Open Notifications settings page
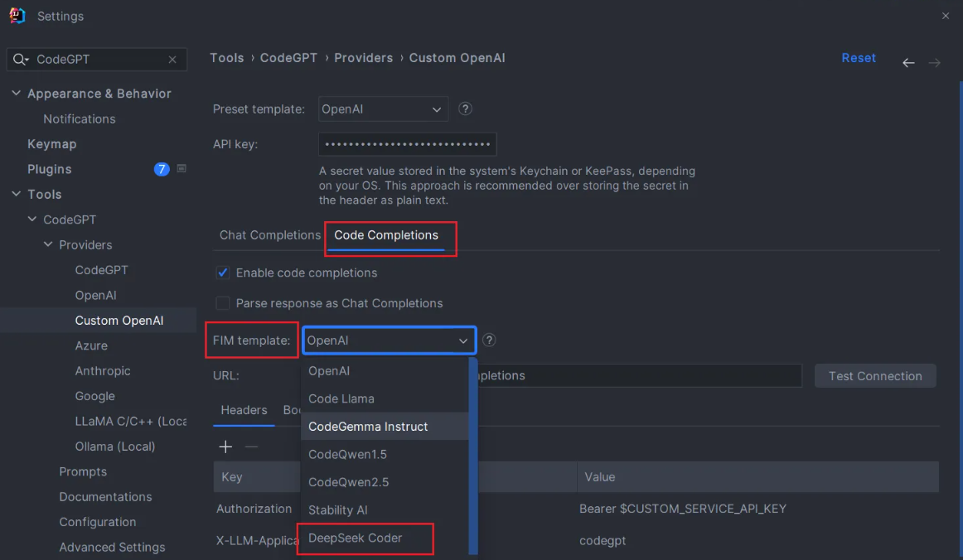 (80, 118)
